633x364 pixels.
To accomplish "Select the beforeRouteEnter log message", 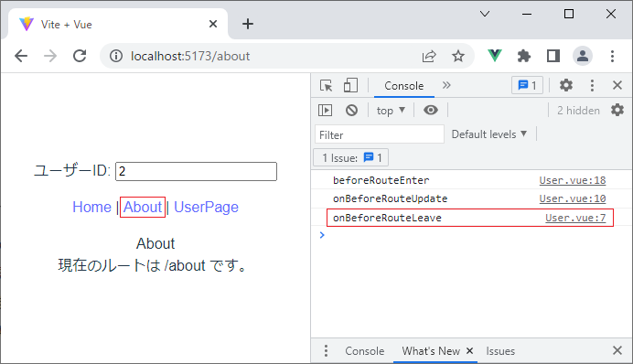I will [x=381, y=180].
